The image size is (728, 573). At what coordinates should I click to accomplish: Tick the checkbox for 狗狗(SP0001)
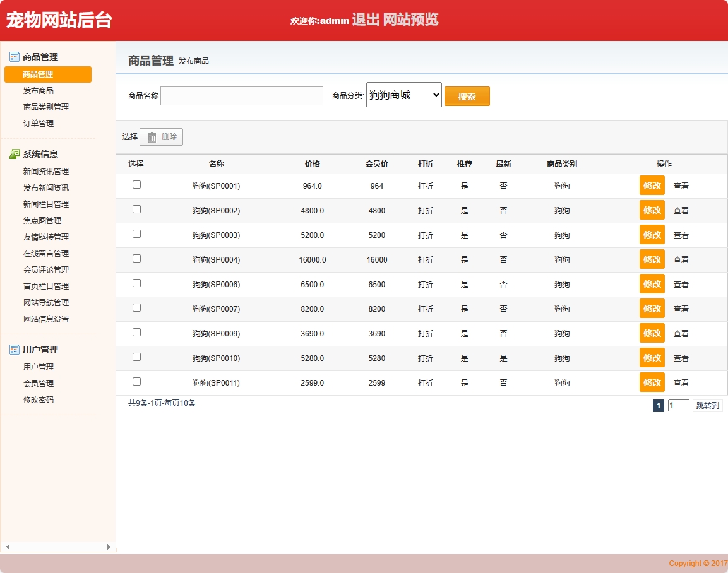(x=136, y=185)
